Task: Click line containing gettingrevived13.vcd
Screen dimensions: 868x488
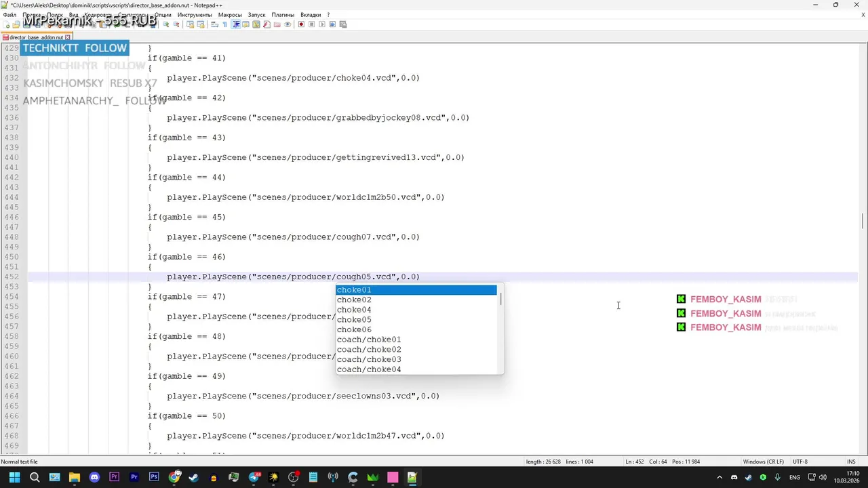Action: (x=315, y=157)
